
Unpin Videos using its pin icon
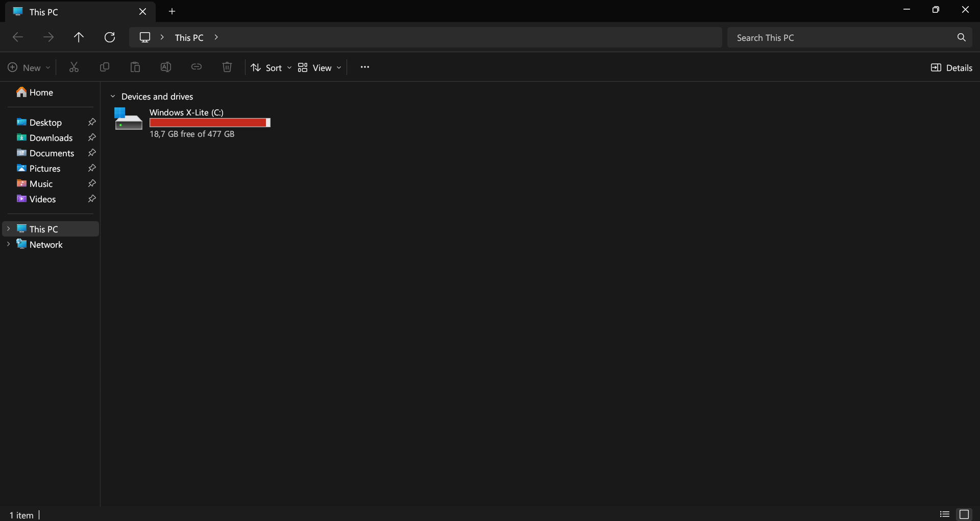pyautogui.click(x=92, y=199)
